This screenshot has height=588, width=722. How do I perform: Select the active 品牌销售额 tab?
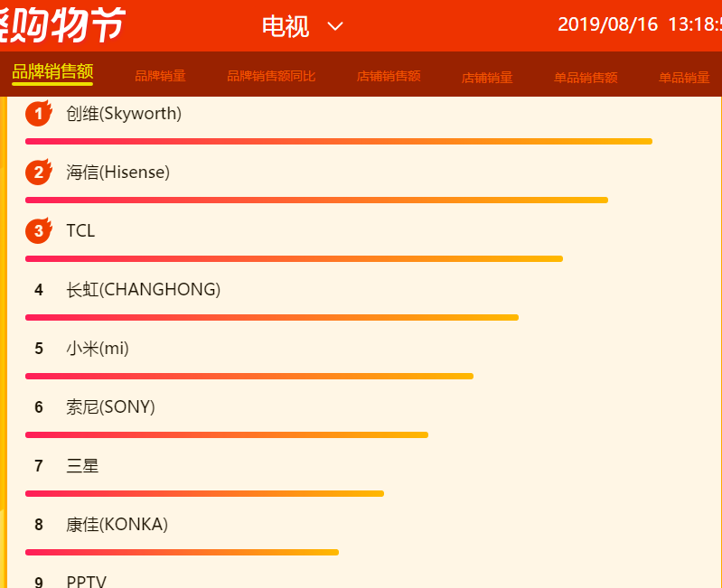pos(52,71)
